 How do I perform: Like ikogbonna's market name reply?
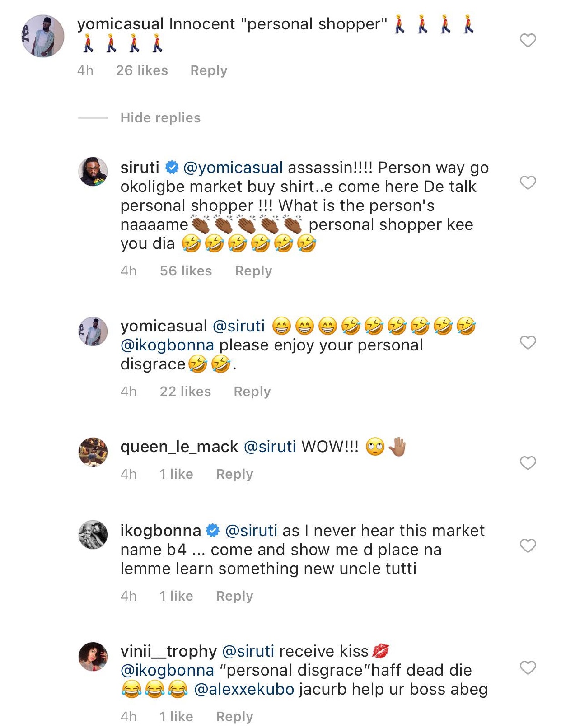click(528, 546)
